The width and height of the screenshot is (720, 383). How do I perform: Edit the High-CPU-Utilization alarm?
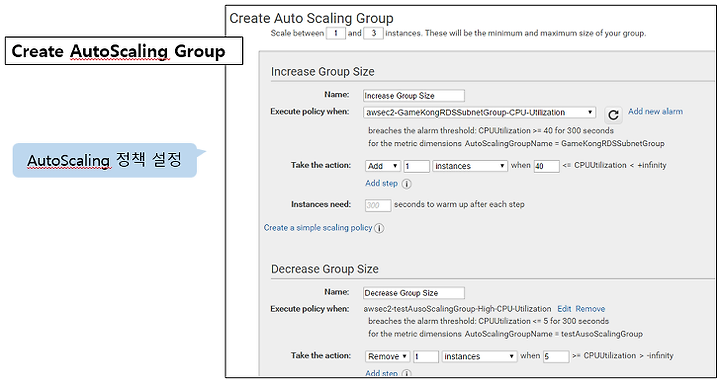tap(564, 309)
